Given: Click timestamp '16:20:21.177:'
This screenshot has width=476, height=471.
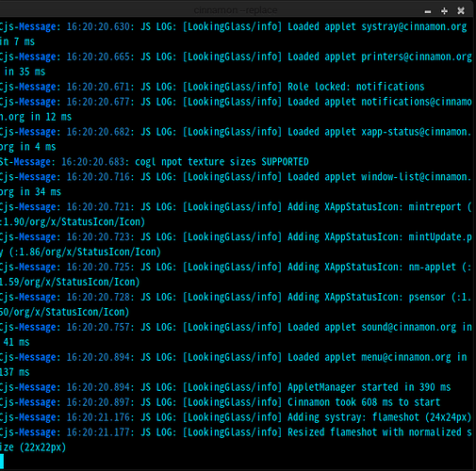Looking at the screenshot, I should point(101,432).
